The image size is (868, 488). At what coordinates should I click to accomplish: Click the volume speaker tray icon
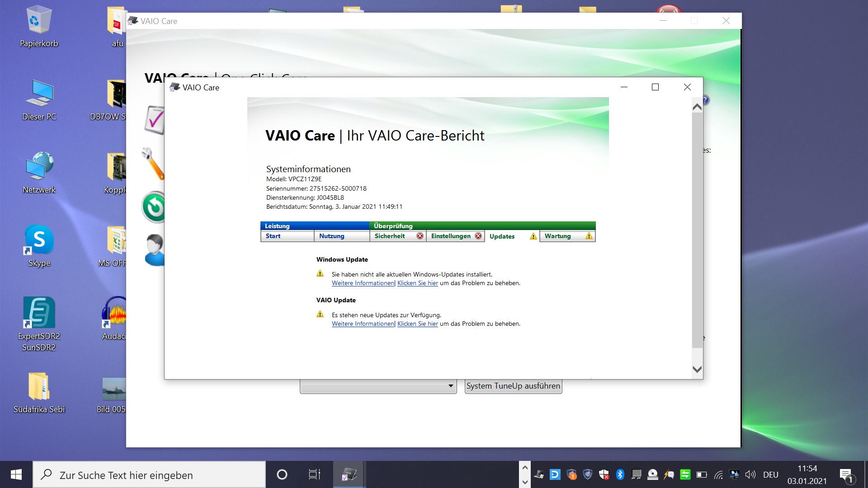[x=750, y=474]
